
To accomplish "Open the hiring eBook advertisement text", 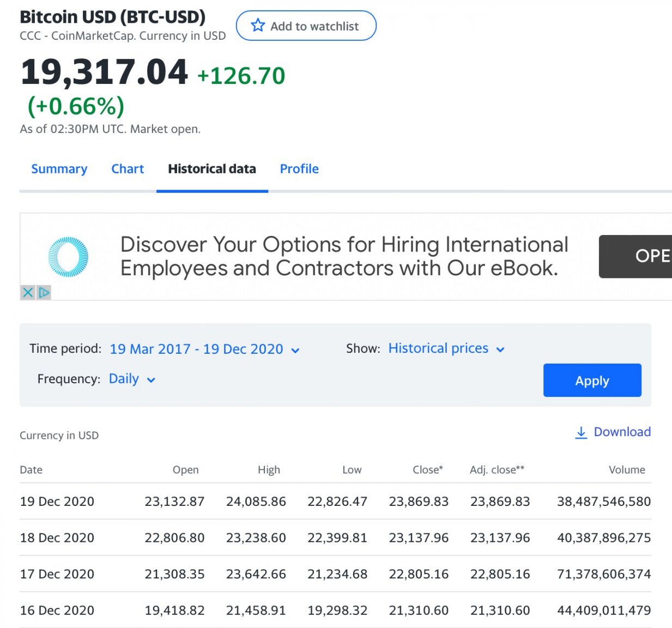I will pos(344,256).
